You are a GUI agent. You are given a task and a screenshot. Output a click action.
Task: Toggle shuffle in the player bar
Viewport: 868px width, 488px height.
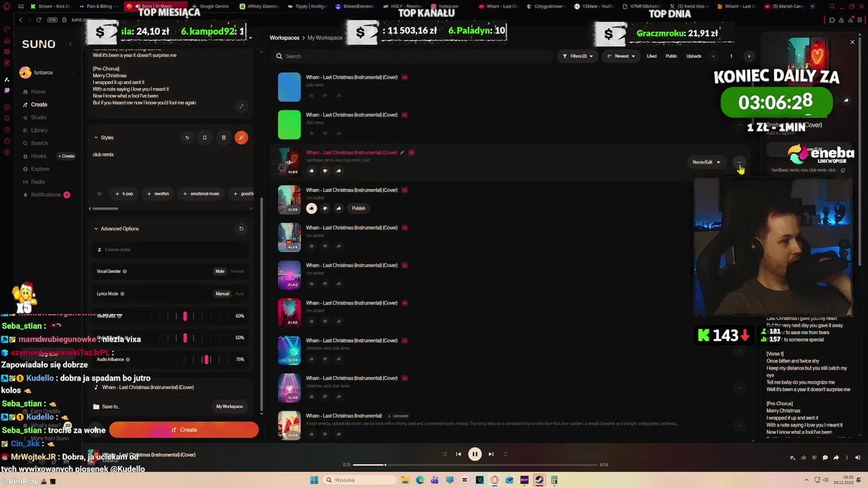444,454
